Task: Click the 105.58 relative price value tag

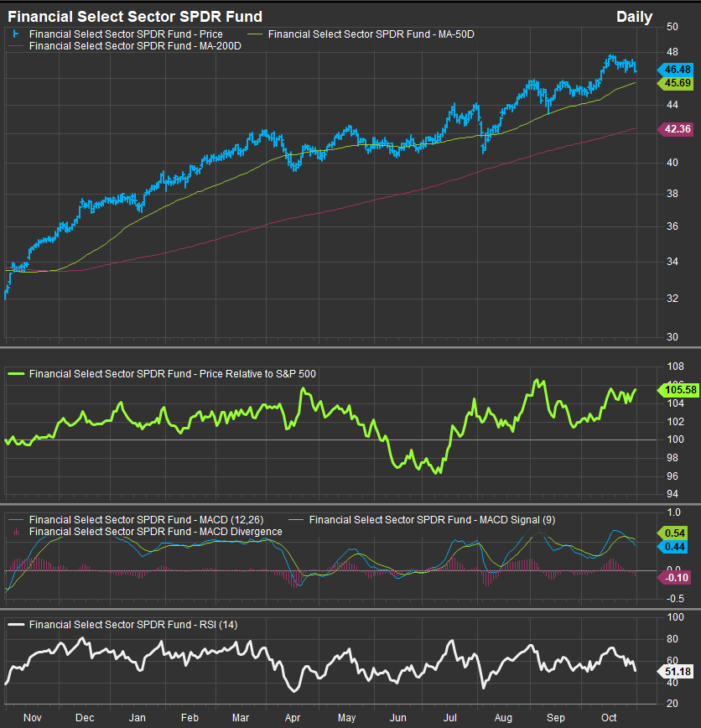Action: 678,390
